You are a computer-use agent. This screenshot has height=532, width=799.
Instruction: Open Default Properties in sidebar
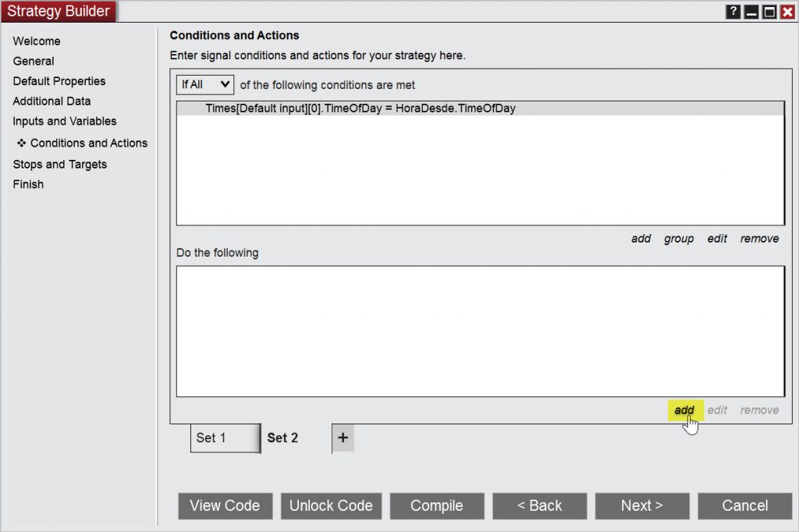59,81
